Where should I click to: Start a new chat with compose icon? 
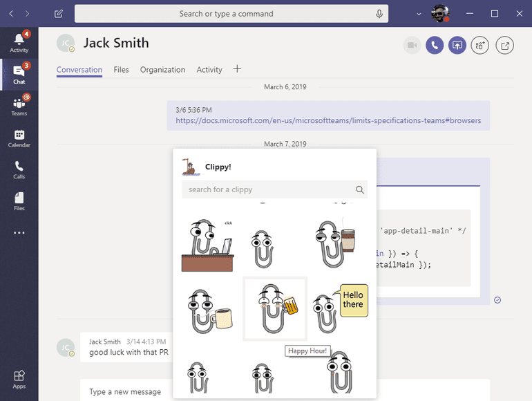pos(58,14)
